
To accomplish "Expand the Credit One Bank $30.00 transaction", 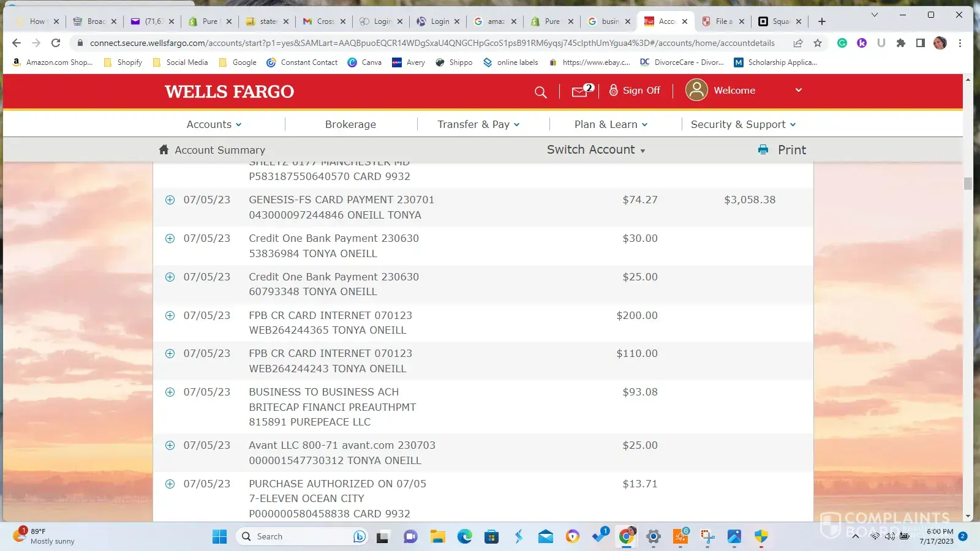I will [170, 239].
